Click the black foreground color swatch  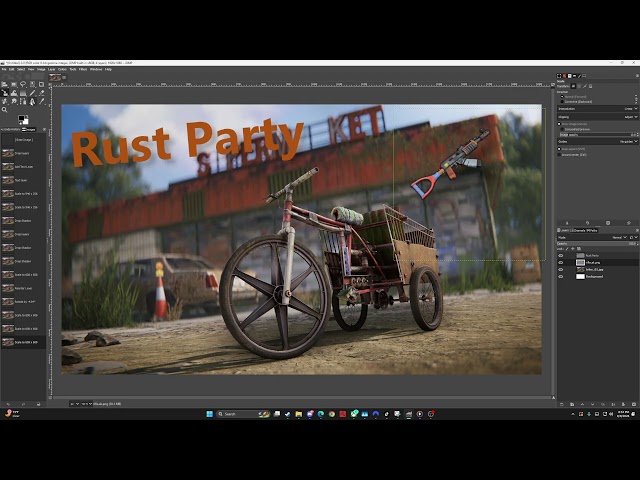pos(21,118)
